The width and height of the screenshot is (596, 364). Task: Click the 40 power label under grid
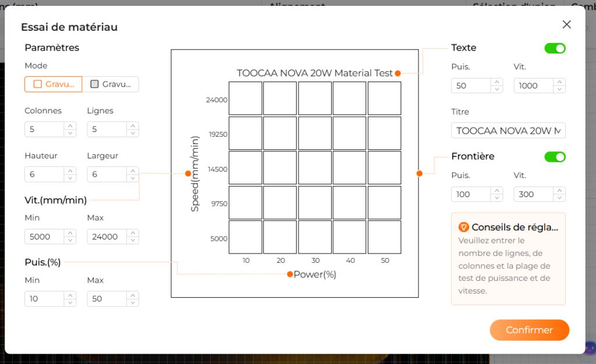(350, 260)
